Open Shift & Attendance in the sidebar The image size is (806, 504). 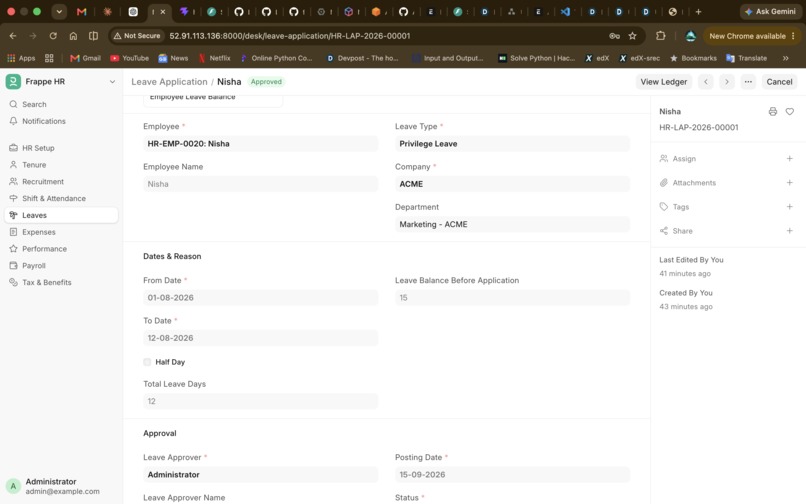[x=53, y=199]
